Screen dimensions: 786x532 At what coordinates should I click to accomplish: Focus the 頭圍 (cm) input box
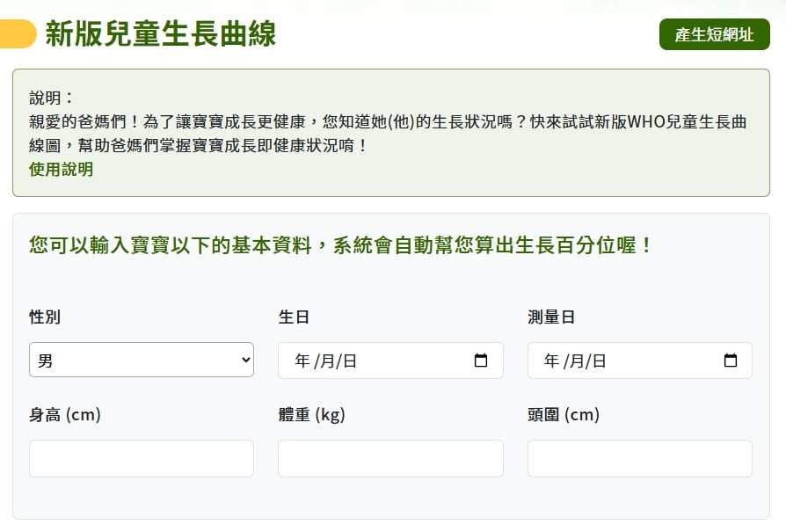[x=639, y=458]
